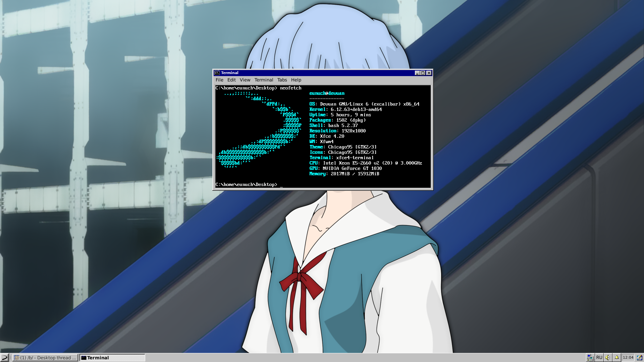Click the pencil notes icon in tray

click(x=639, y=358)
